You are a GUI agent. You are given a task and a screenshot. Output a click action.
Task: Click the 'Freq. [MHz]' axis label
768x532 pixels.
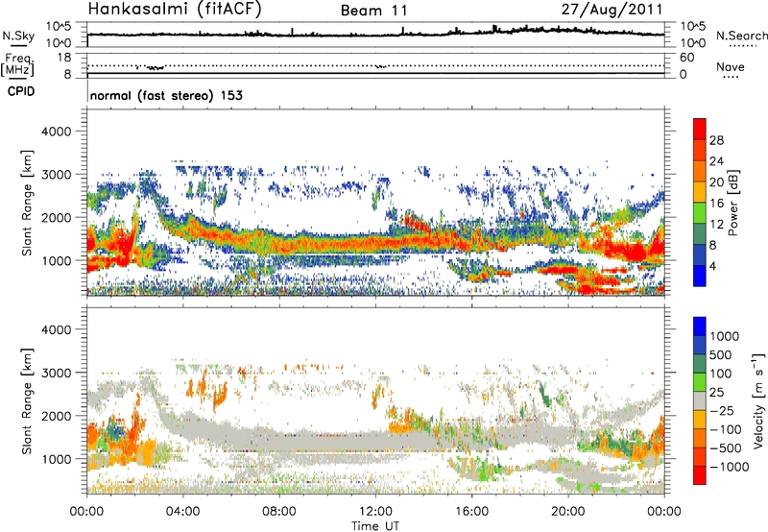[18, 64]
